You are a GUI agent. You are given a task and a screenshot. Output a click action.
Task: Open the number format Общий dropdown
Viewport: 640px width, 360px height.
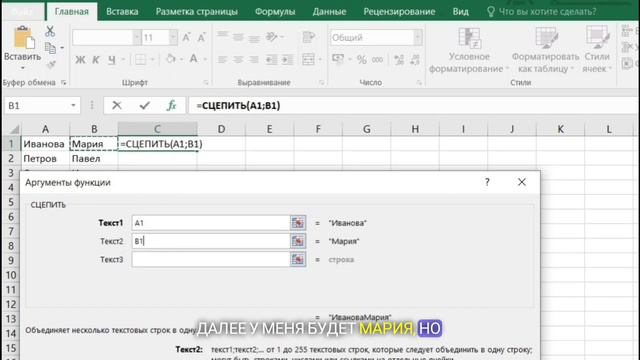418,38
